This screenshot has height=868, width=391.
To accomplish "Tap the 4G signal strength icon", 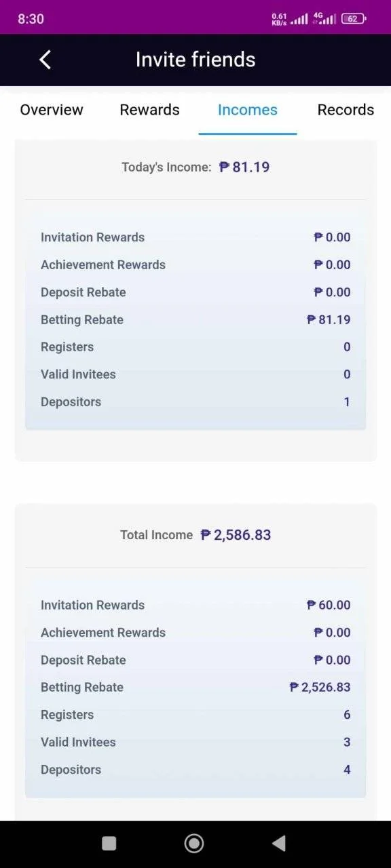I will click(x=324, y=19).
